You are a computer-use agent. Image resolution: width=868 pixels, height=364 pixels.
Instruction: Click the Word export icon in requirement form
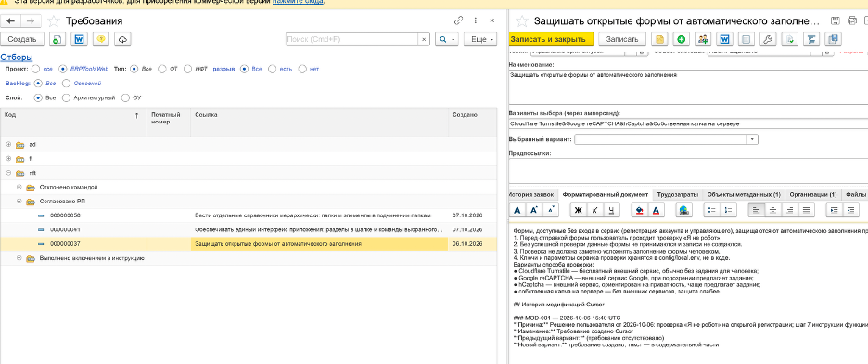tap(724, 39)
